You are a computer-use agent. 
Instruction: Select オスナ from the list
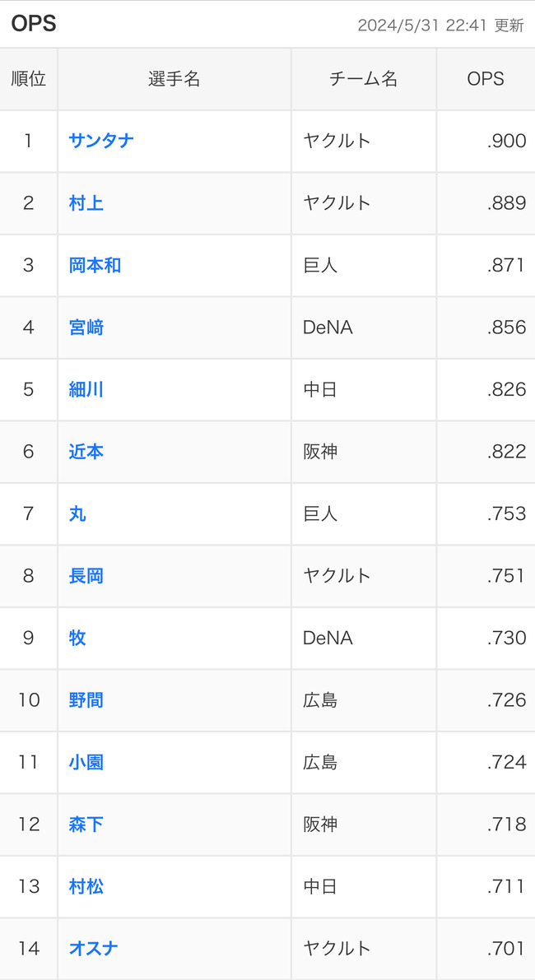(x=93, y=949)
